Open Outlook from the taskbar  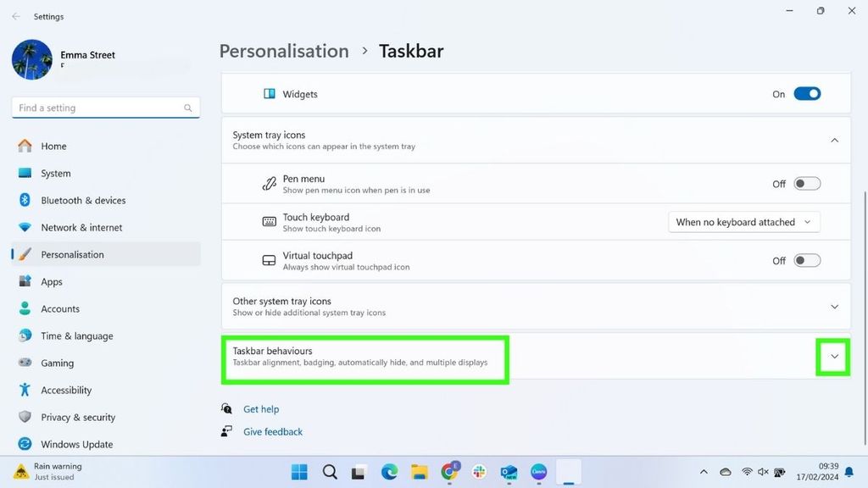click(x=509, y=472)
